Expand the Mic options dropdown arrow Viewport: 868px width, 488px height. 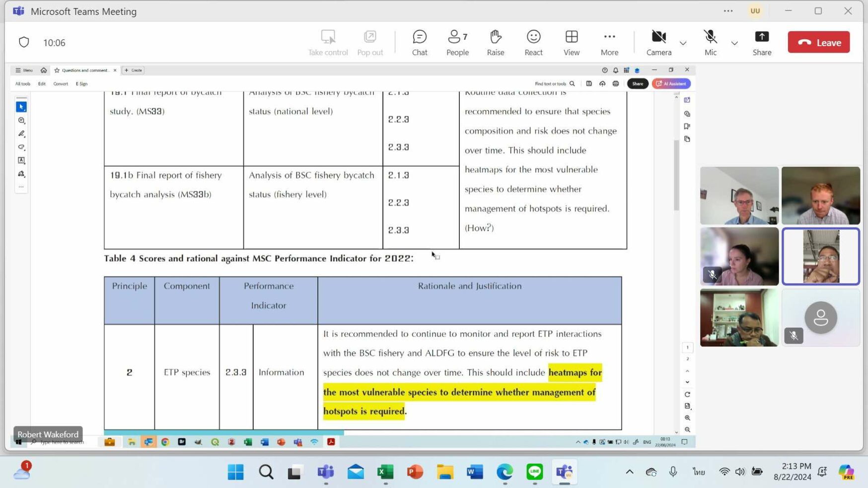click(734, 43)
